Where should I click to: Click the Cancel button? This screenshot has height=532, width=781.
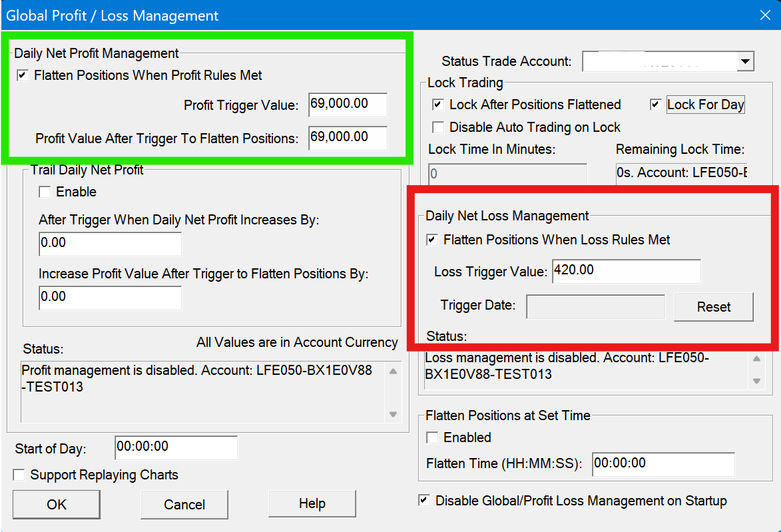[184, 505]
